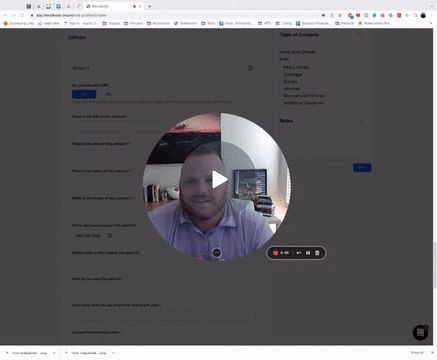Jump to Vehicles in the contents
This screenshot has width=437, height=360.
(292, 89)
